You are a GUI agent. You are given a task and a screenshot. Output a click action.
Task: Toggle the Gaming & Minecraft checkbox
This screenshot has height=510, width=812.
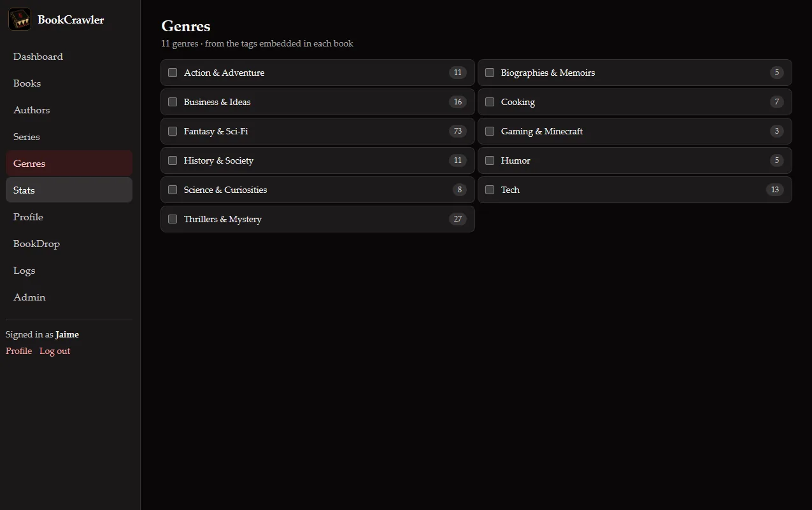coord(490,131)
